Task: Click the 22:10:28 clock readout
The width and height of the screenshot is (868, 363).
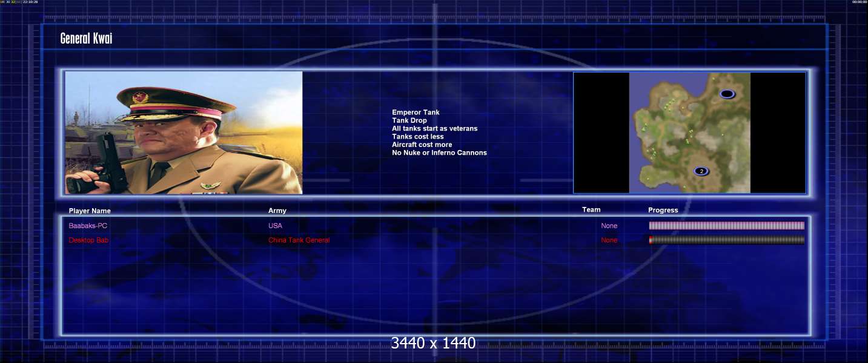Action: [30, 2]
